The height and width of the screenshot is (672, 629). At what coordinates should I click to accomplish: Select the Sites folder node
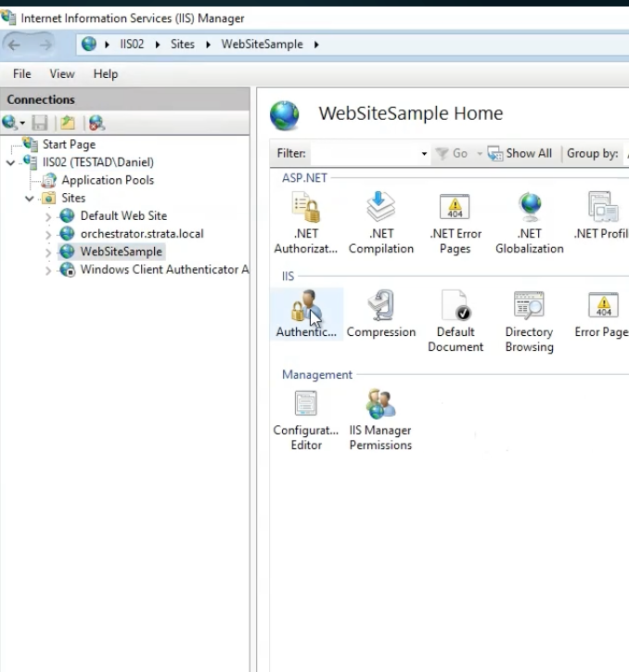pyautogui.click(x=73, y=198)
